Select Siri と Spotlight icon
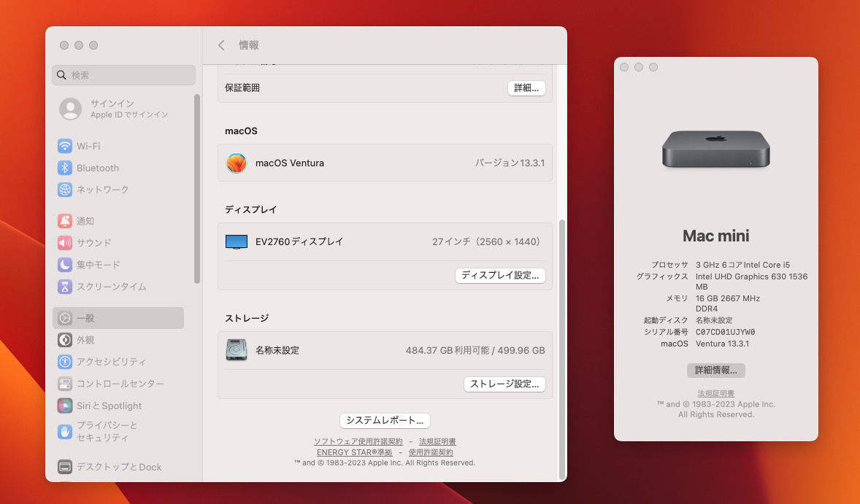This screenshot has height=504, width=860. pyautogui.click(x=65, y=406)
